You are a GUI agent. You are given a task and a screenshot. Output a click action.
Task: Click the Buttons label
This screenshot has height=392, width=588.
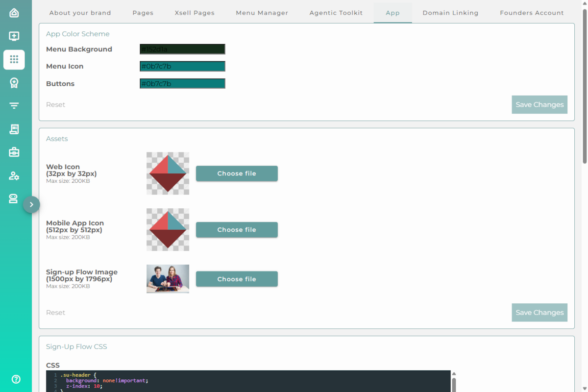point(60,84)
